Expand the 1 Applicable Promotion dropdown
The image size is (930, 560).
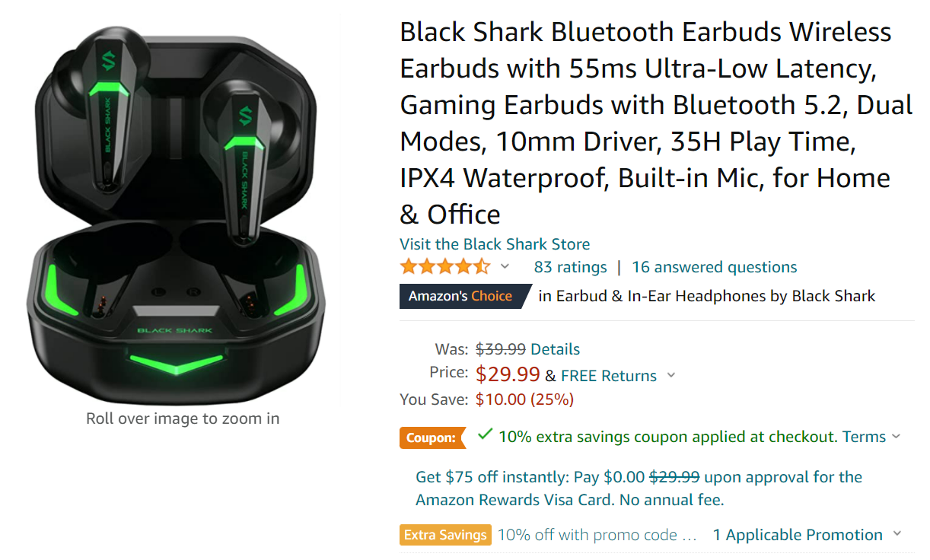click(x=898, y=534)
